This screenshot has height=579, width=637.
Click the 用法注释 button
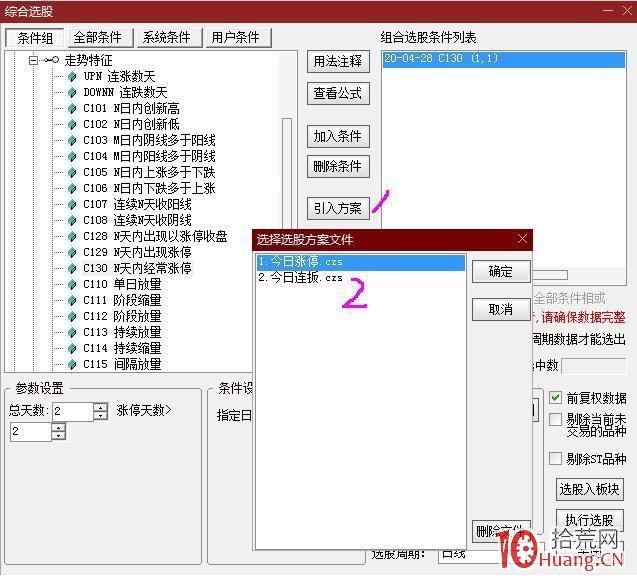[338, 61]
